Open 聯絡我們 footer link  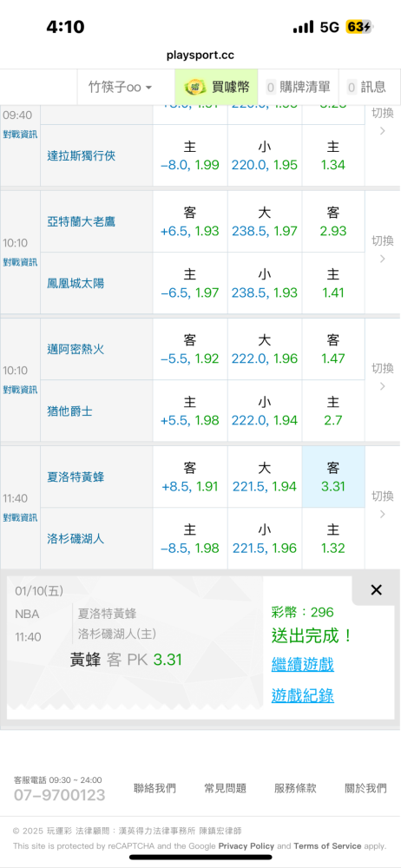click(x=154, y=788)
